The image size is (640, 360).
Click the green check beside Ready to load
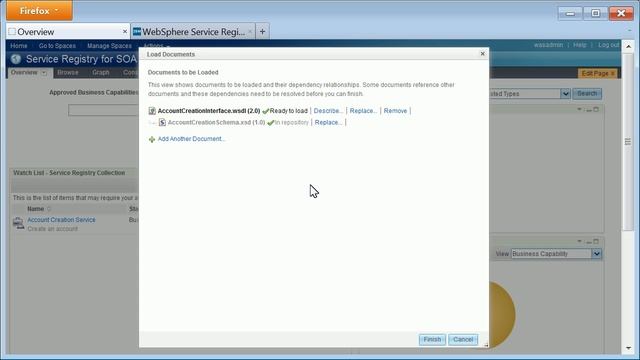(266, 111)
